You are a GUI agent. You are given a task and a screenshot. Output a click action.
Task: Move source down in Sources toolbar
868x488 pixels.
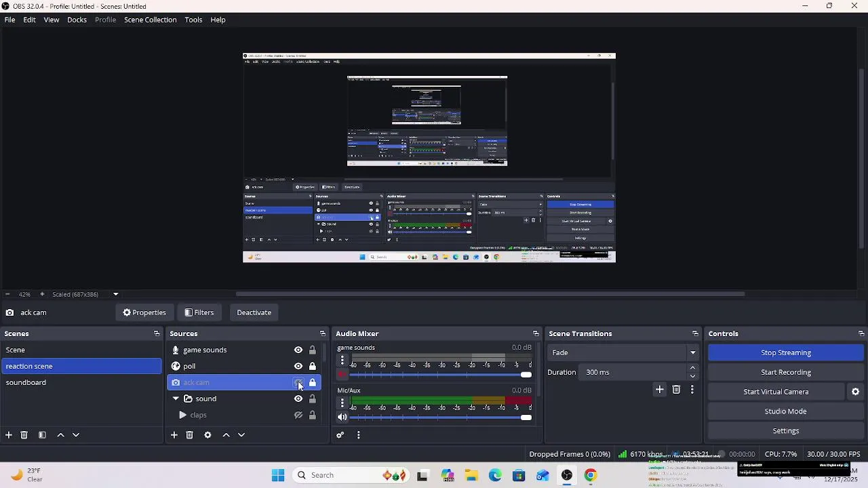[x=241, y=435]
